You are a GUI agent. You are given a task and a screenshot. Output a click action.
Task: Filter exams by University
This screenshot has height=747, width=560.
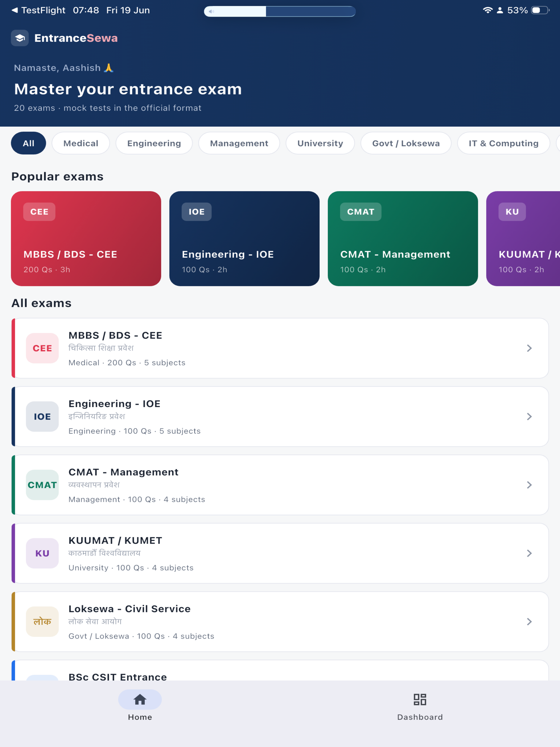(320, 143)
